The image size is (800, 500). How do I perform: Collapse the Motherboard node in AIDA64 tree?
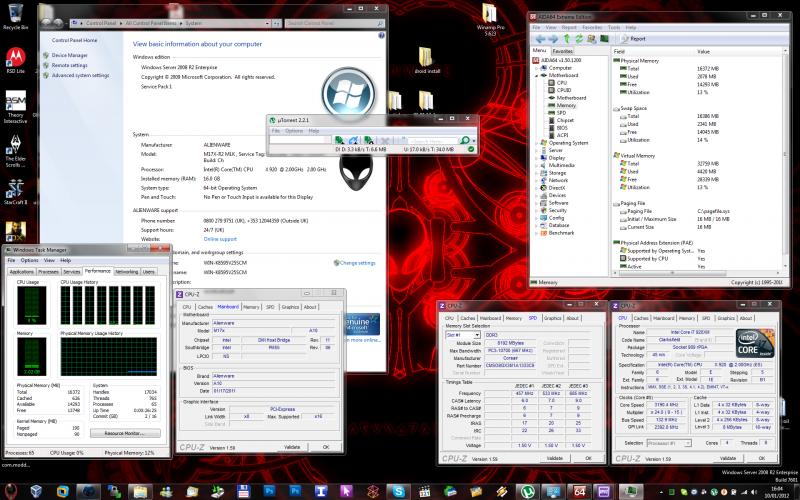tap(537, 76)
